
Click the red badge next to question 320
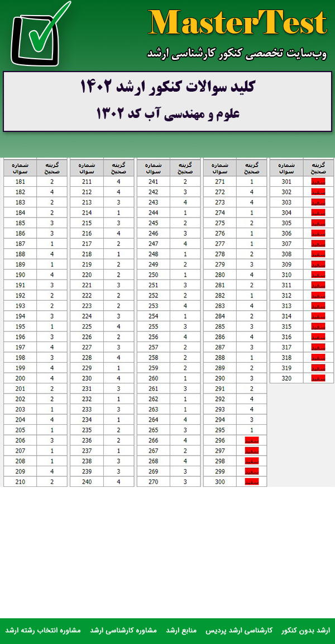318,378
